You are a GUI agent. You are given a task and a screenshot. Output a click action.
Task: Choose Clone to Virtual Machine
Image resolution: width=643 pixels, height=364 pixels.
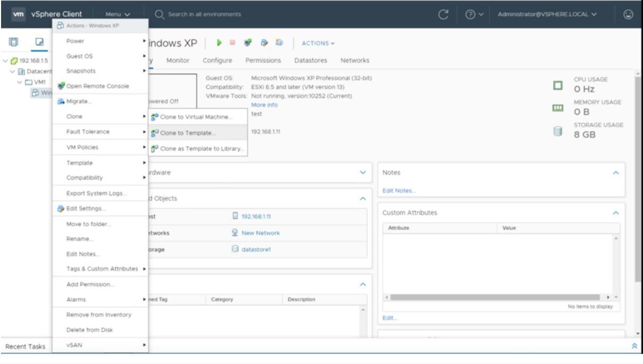(x=197, y=117)
